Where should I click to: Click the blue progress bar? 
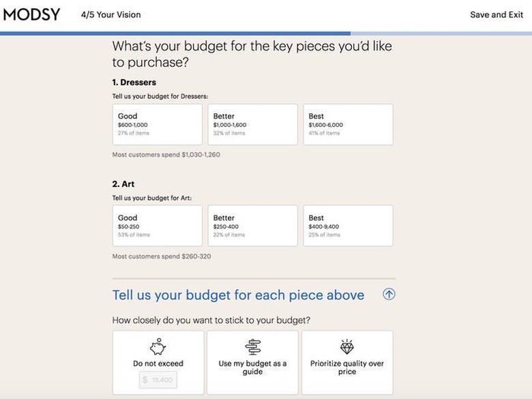175,33
